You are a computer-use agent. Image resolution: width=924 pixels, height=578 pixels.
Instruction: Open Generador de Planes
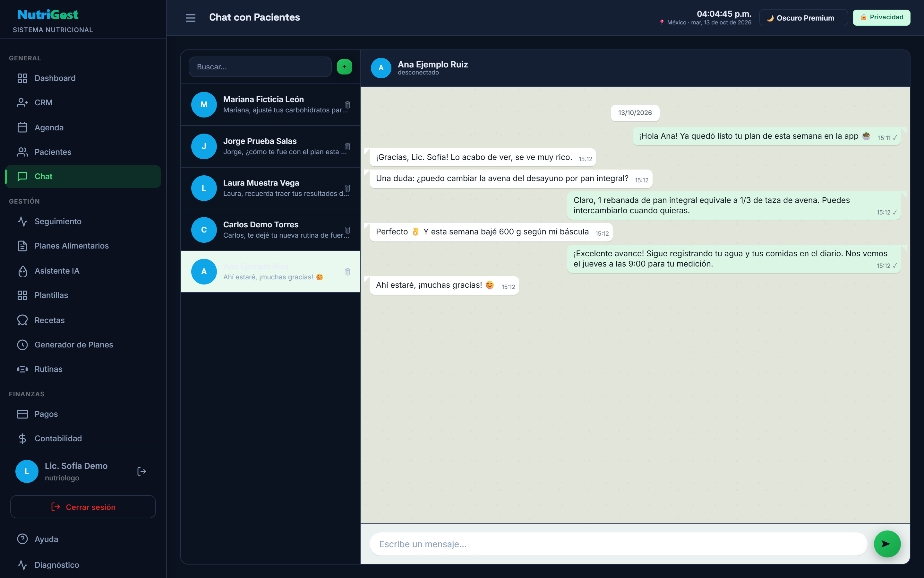point(83,345)
